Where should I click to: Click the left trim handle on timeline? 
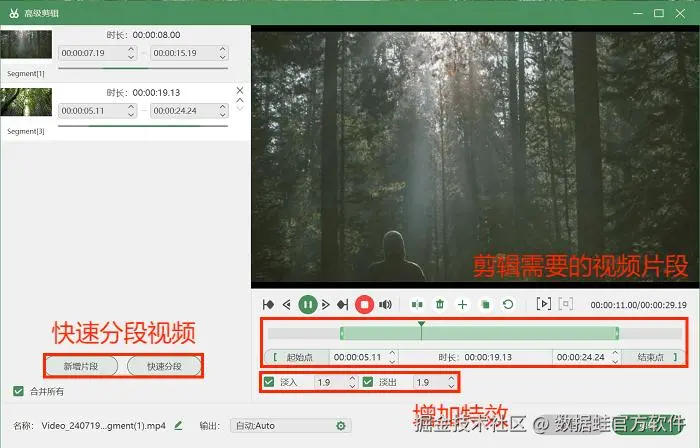tap(342, 333)
